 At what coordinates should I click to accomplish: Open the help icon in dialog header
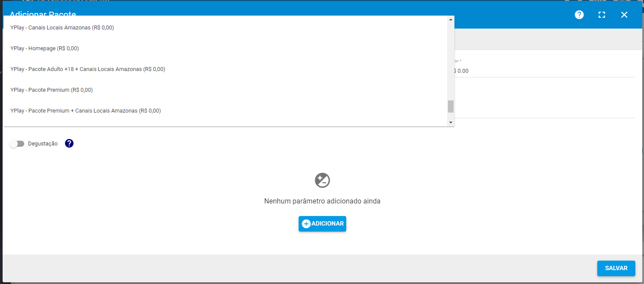point(579,15)
